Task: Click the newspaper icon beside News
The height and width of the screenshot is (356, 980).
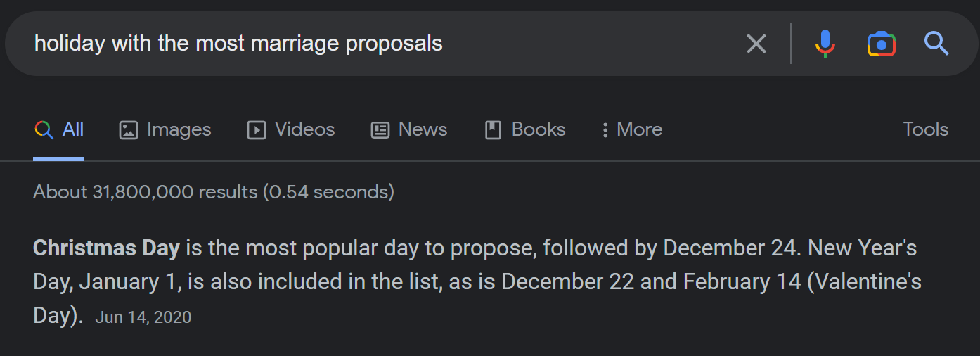Action: (380, 130)
